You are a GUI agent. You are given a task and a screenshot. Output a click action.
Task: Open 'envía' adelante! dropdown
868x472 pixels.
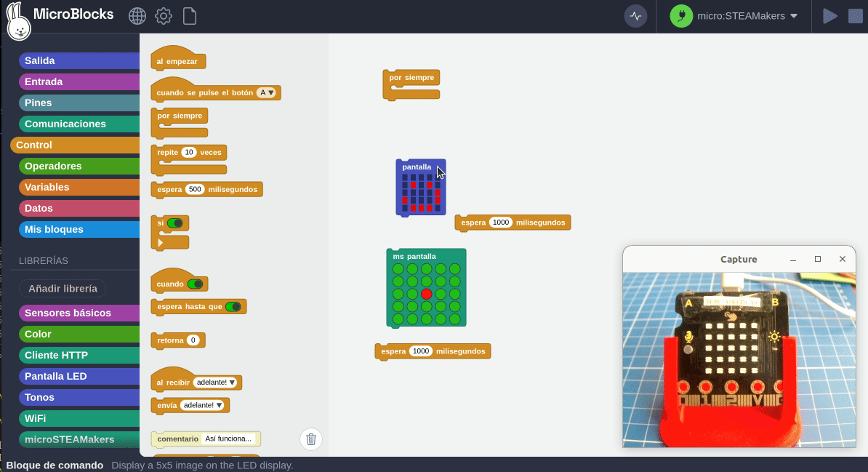click(203, 405)
